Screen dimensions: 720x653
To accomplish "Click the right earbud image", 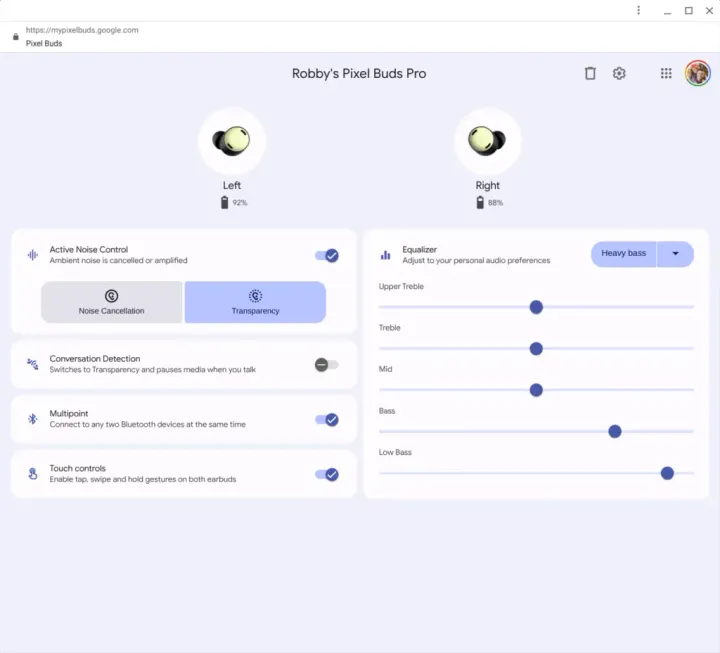I will (x=488, y=141).
